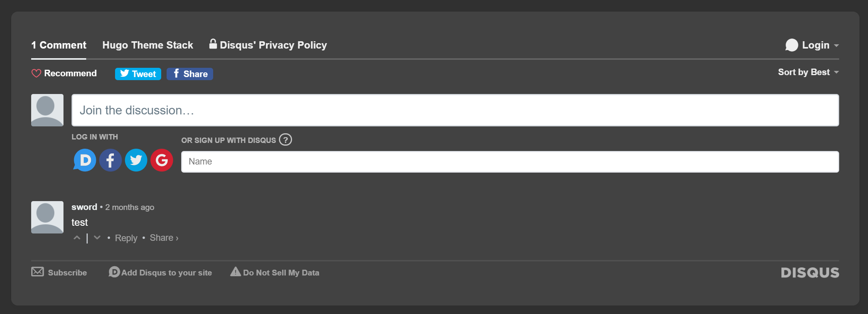Click the DISQUS logo
Image resolution: width=868 pixels, height=314 pixels.
(810, 272)
